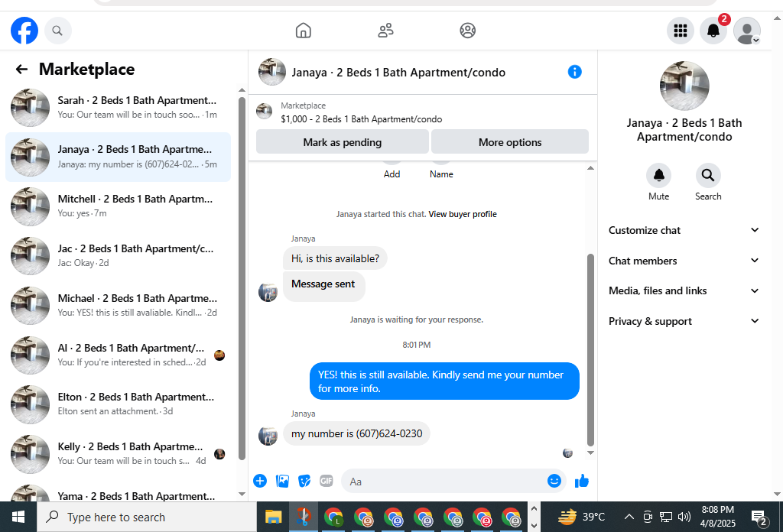Click the Name label under quick actions
The width and height of the screenshot is (783, 532).
(x=441, y=174)
